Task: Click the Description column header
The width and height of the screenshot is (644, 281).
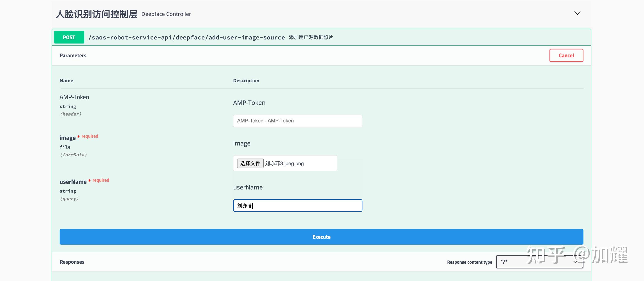Action: tap(246, 80)
